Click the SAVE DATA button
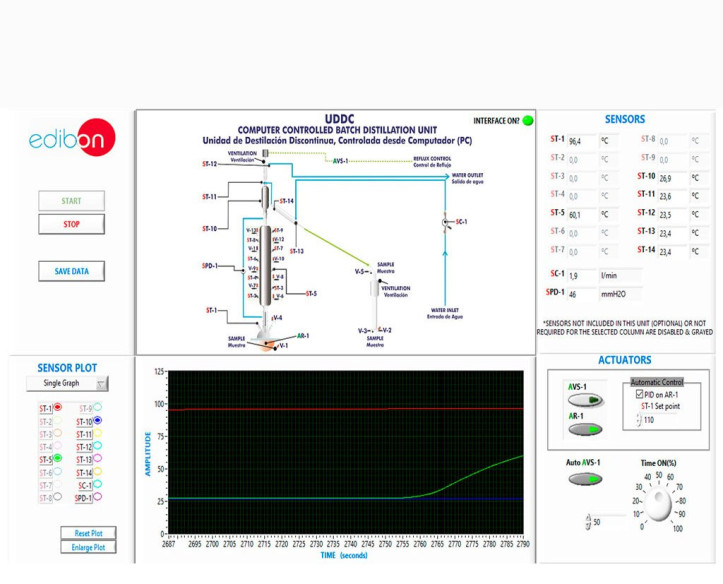723x584 pixels. coord(71,271)
